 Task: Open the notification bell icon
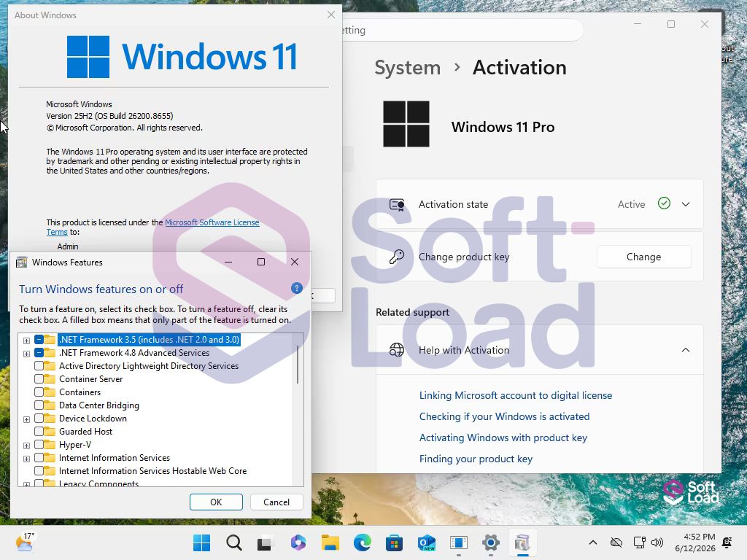coord(727,542)
